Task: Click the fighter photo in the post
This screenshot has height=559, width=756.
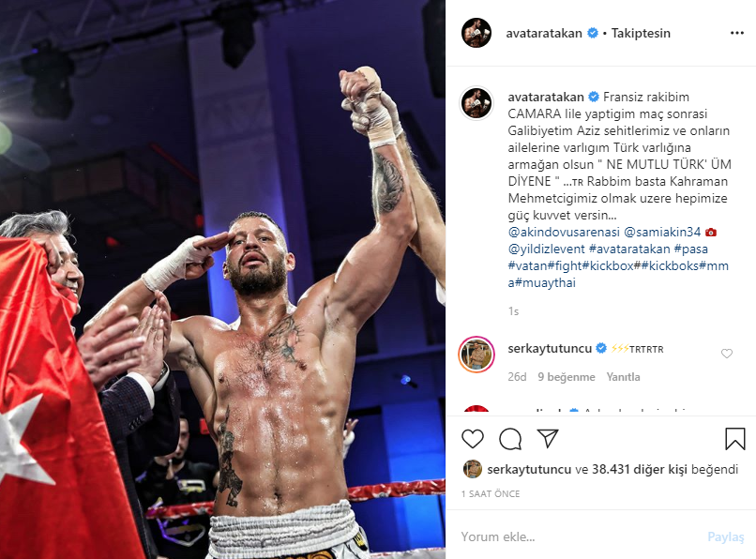Action: click(222, 279)
